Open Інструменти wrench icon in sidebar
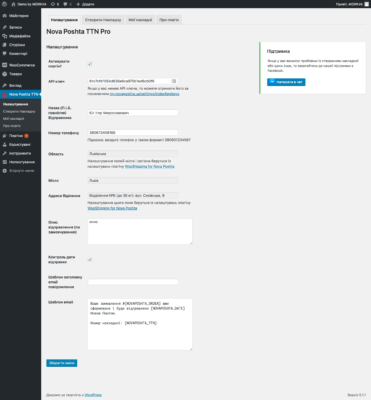 click(4, 153)
